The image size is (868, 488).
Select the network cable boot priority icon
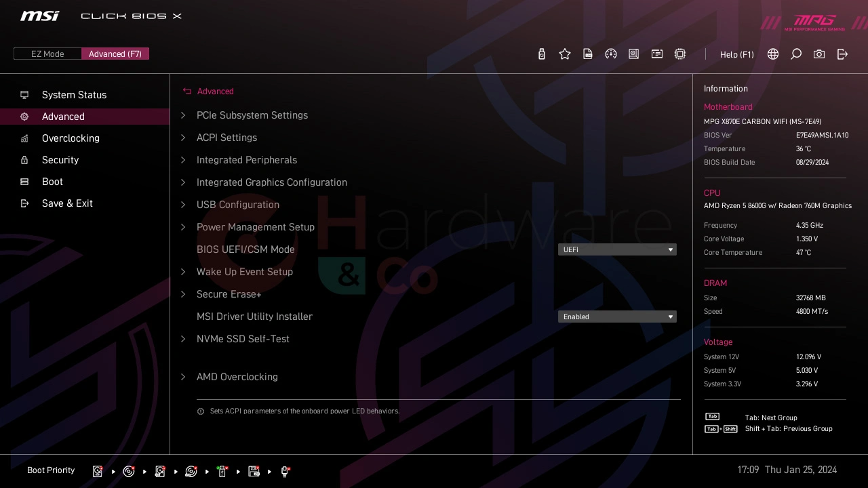click(x=285, y=471)
